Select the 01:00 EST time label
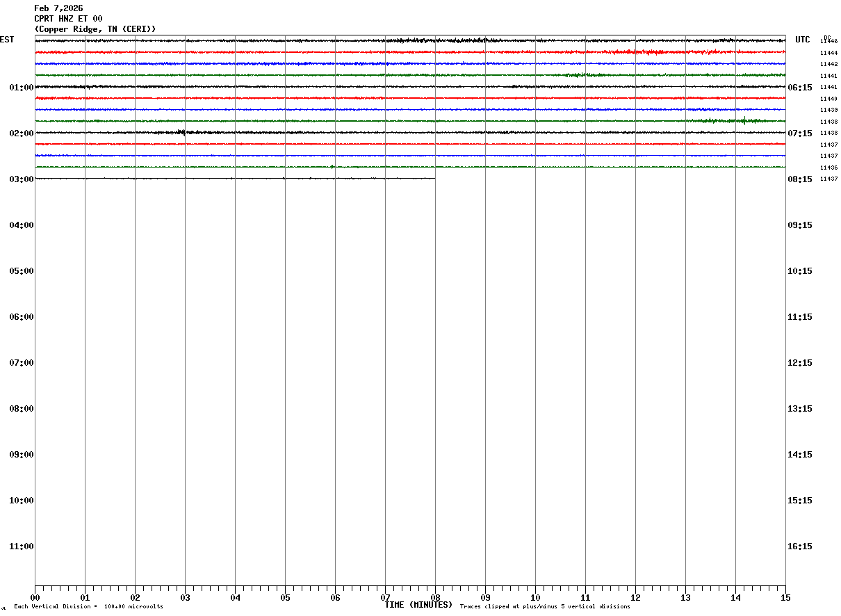 pos(22,88)
